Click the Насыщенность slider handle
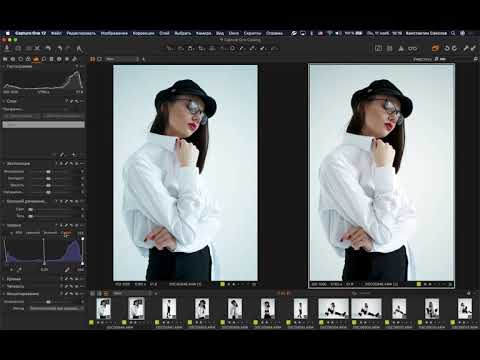 point(48,192)
